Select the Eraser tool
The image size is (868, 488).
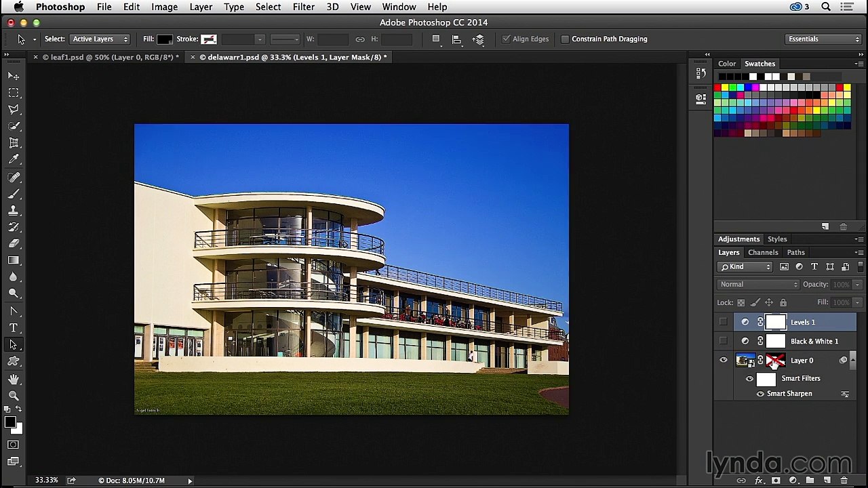pos(14,243)
